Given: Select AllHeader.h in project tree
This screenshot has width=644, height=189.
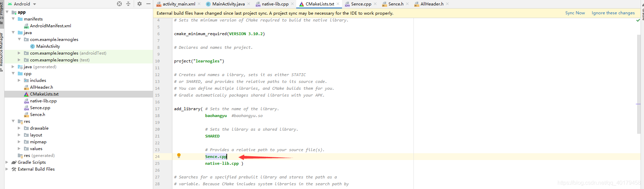Looking at the screenshot, I should [x=41, y=87].
